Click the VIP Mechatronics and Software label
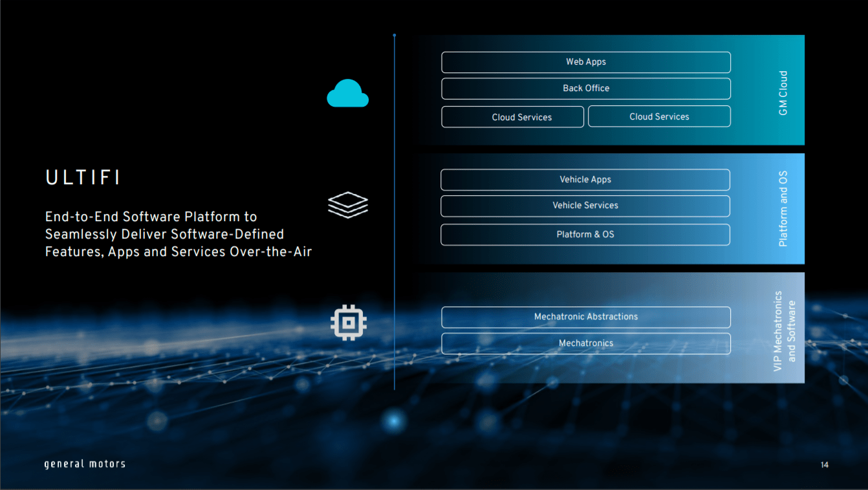This screenshot has height=490, width=868. coord(785,331)
